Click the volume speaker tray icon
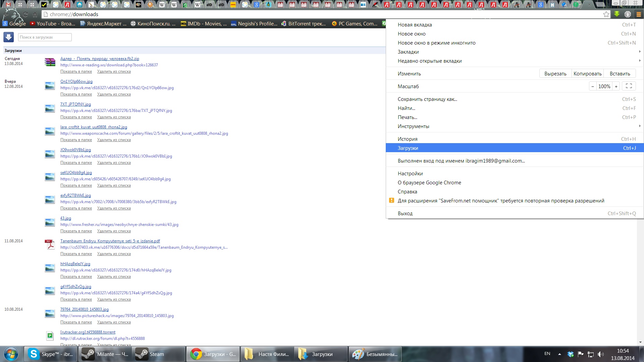The image size is (644, 362). click(x=600, y=354)
